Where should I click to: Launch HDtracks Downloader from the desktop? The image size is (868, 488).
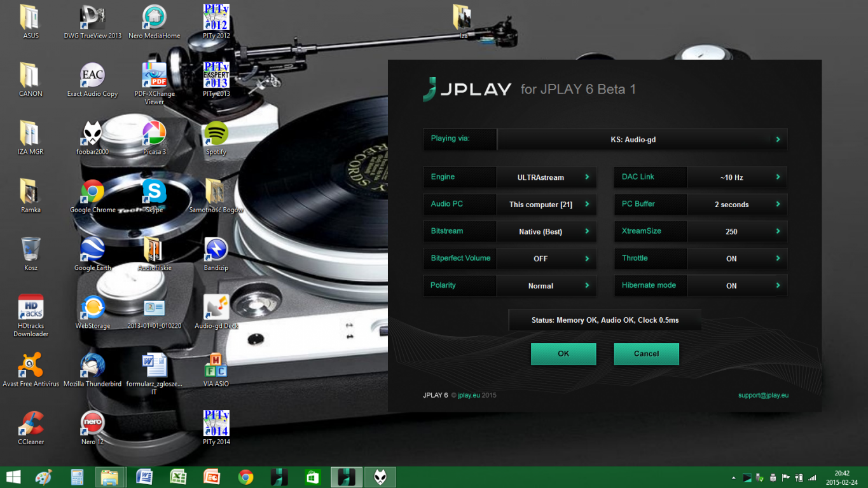(31, 315)
